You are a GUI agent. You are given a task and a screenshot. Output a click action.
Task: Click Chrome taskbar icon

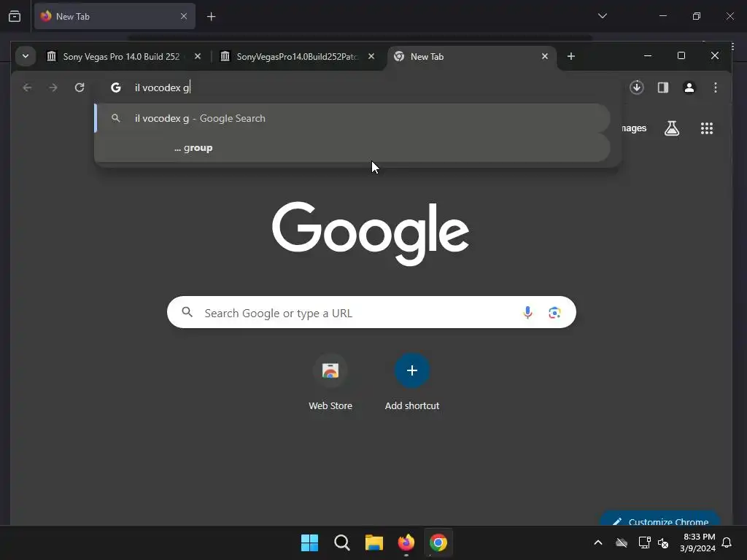(438, 542)
